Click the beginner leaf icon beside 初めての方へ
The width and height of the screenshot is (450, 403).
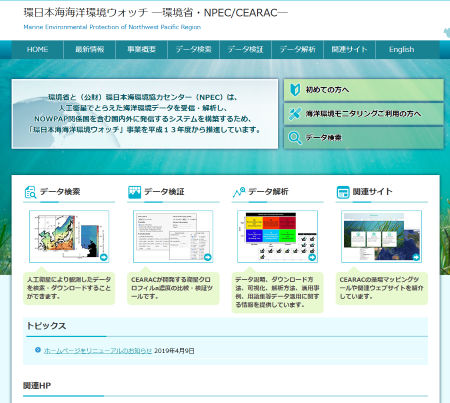(x=295, y=90)
